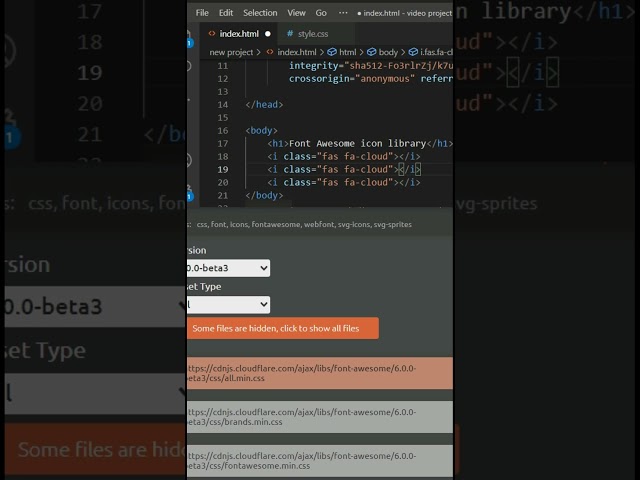
Task: Click line number 15 in the gutter
Action: 222,118
